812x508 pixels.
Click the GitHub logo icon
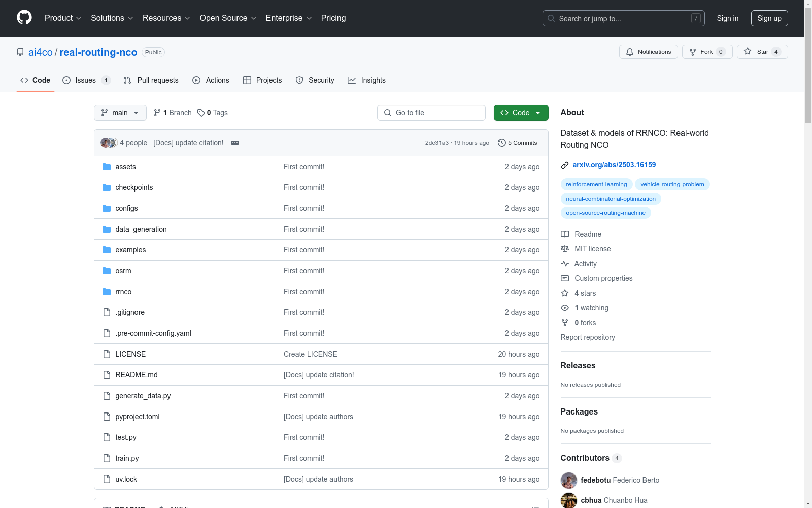24,18
